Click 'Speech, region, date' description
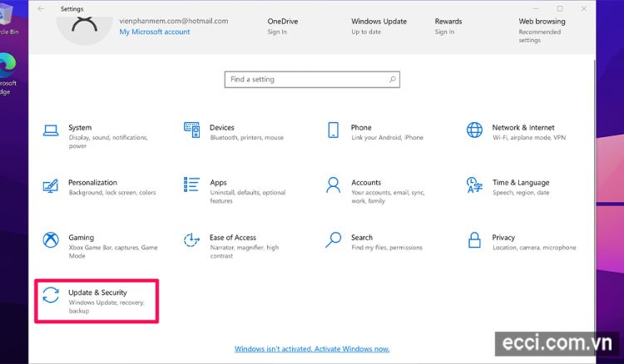Image resolution: width=624 pixels, height=364 pixels. 521,192
